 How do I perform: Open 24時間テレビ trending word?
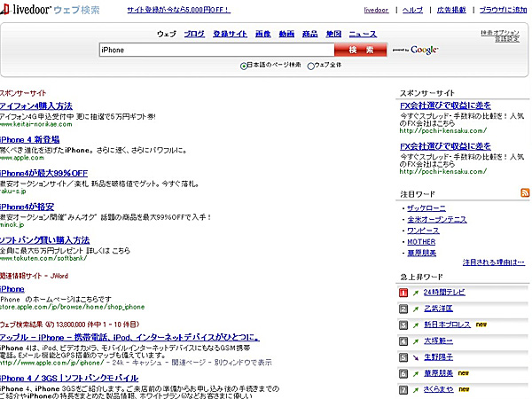pos(444,293)
